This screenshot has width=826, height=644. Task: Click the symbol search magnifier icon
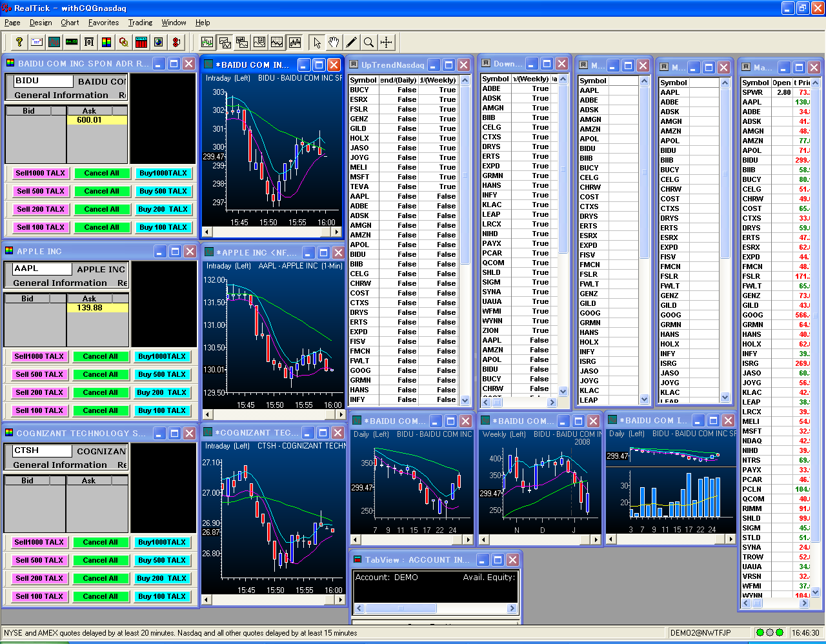[124, 42]
